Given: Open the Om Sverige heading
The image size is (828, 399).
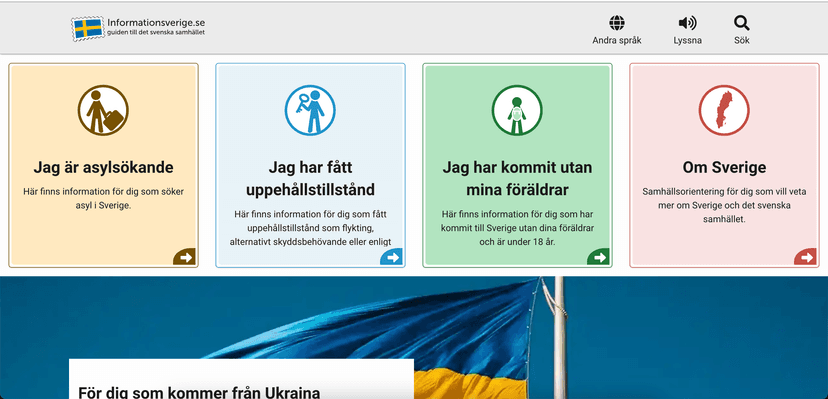Looking at the screenshot, I should (724, 168).
